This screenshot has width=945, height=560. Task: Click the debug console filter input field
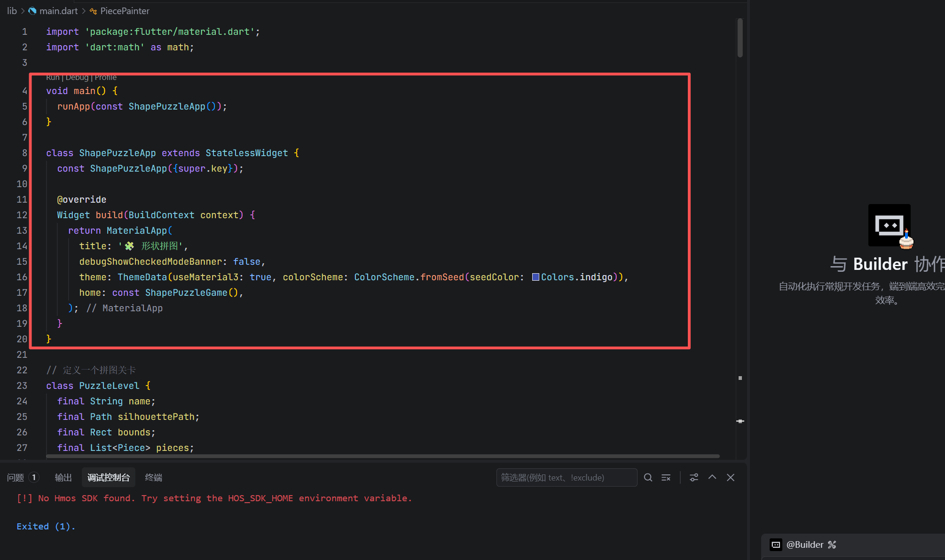566,477
